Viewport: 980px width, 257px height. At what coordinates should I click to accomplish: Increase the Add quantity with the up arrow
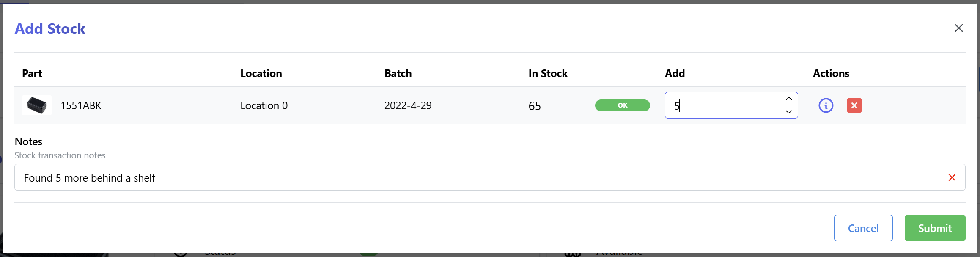pyautogui.click(x=789, y=99)
